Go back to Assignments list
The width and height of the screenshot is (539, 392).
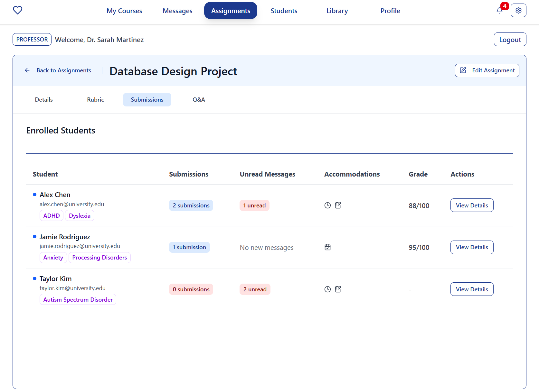click(58, 70)
